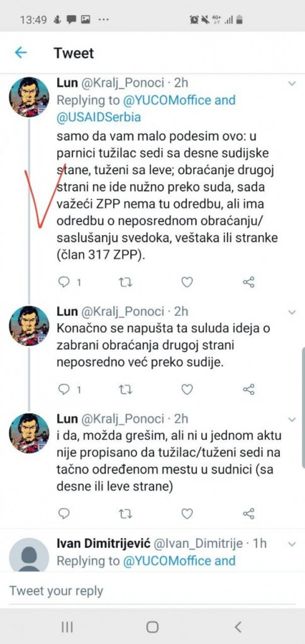
Task: Reply to the 'i da, možda grešim' tweet
Action: click(64, 514)
